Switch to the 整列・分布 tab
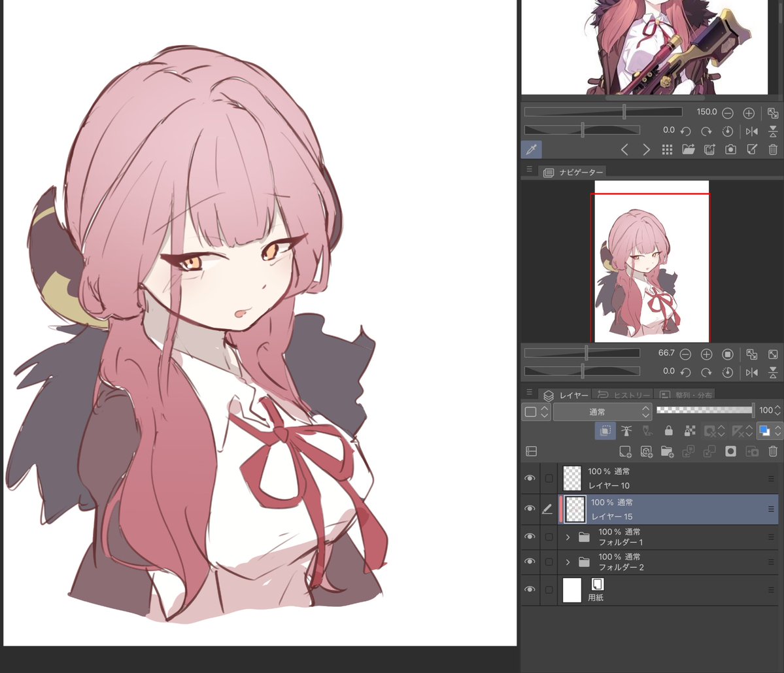Viewport: 784px width, 673px height. point(686,395)
